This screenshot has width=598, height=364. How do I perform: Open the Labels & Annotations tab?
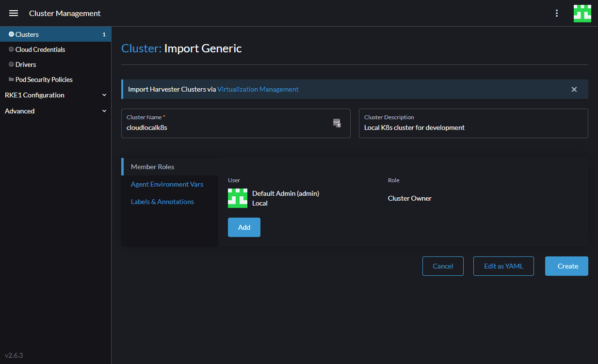(x=162, y=202)
